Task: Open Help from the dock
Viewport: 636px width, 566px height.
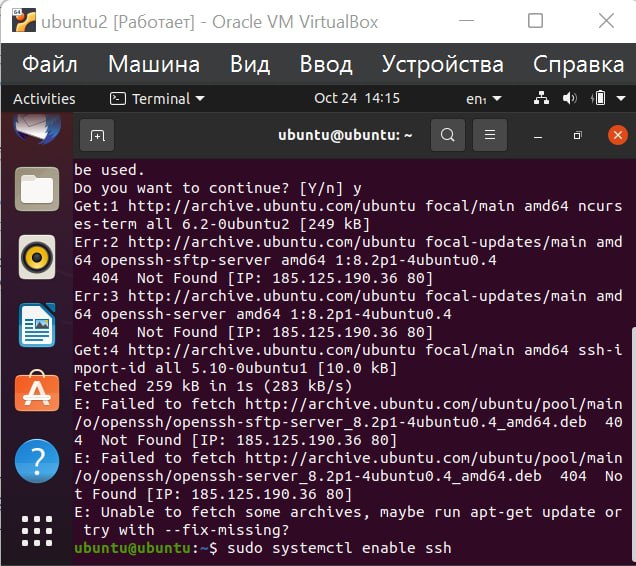Action: pos(37,461)
